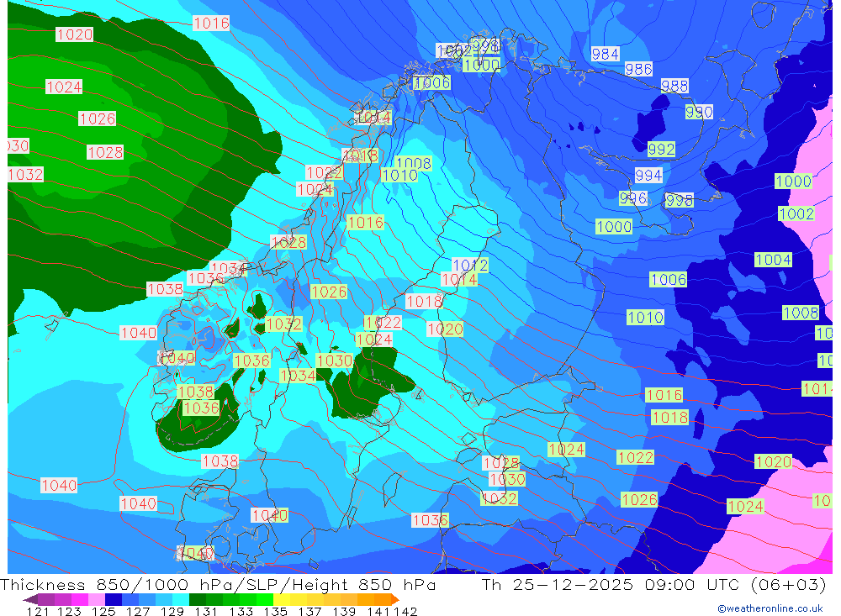Click the pale pink legend swatch
Screen dimensions: 841x616
click(97, 599)
